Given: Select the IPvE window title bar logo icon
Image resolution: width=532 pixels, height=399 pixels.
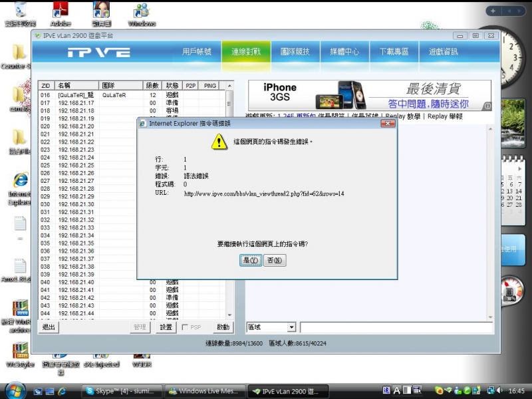Looking at the screenshot, I should click(x=40, y=36).
